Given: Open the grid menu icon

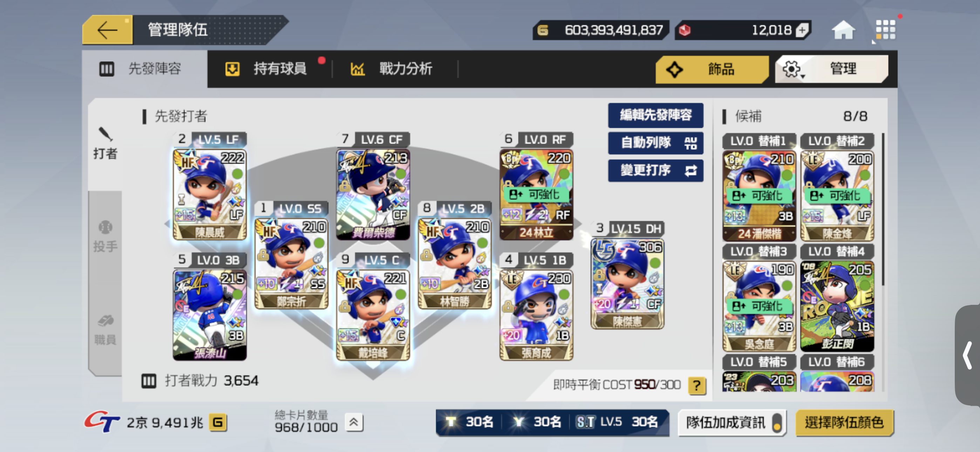Looking at the screenshot, I should [x=885, y=30].
